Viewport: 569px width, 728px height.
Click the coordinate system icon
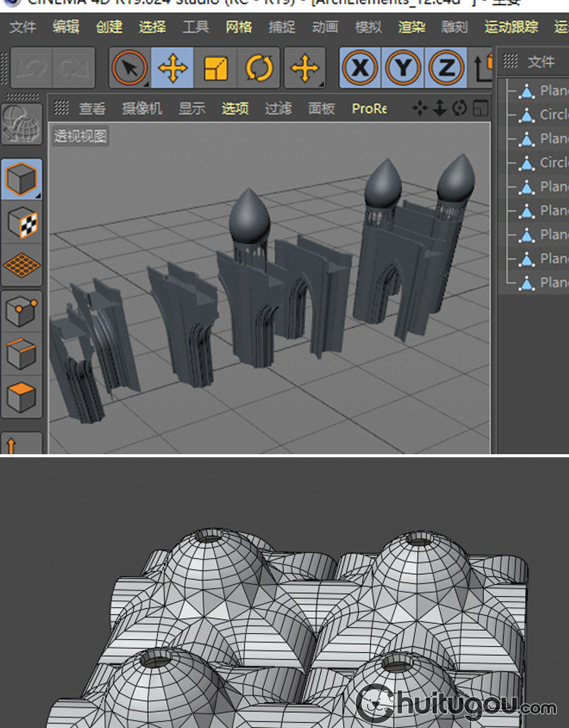483,67
